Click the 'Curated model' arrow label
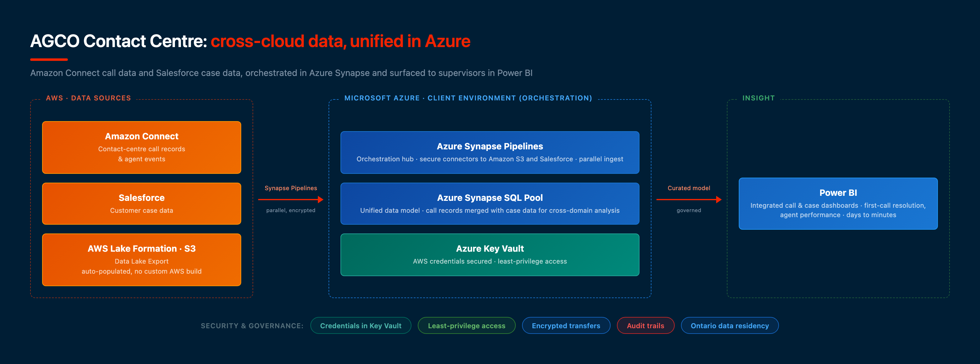 coord(689,188)
